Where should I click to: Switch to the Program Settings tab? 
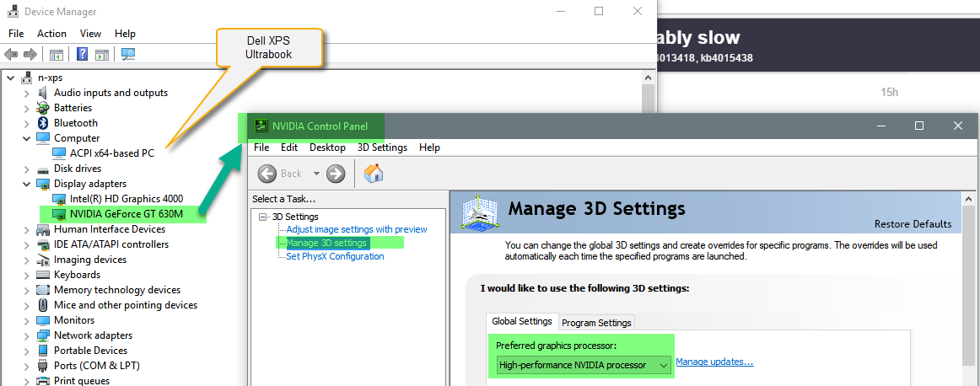click(x=597, y=323)
